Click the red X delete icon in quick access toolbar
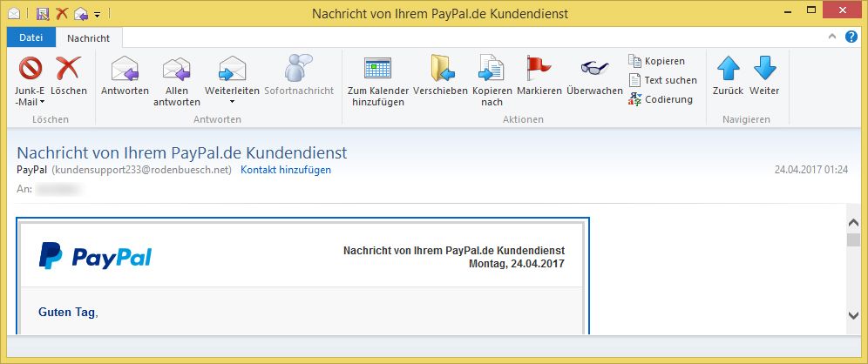The width and height of the screenshot is (868, 364). (63, 13)
